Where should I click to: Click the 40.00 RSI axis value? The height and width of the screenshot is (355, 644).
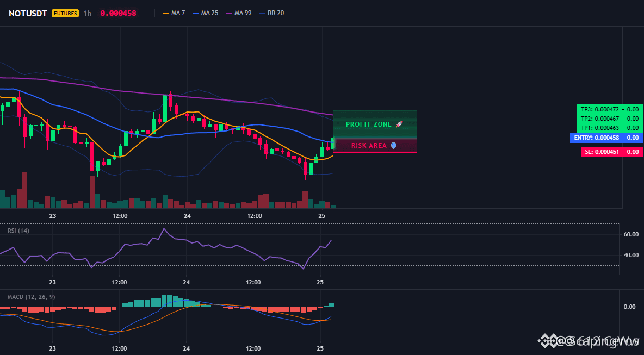pos(631,256)
